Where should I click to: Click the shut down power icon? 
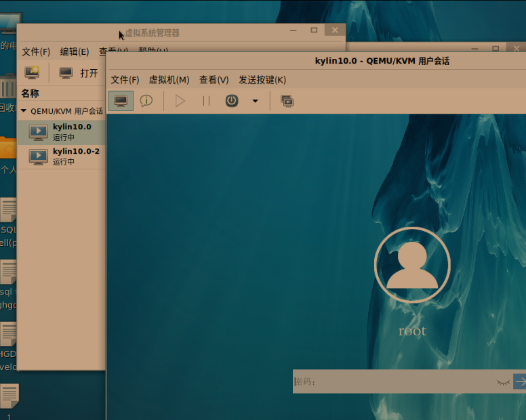click(x=232, y=100)
